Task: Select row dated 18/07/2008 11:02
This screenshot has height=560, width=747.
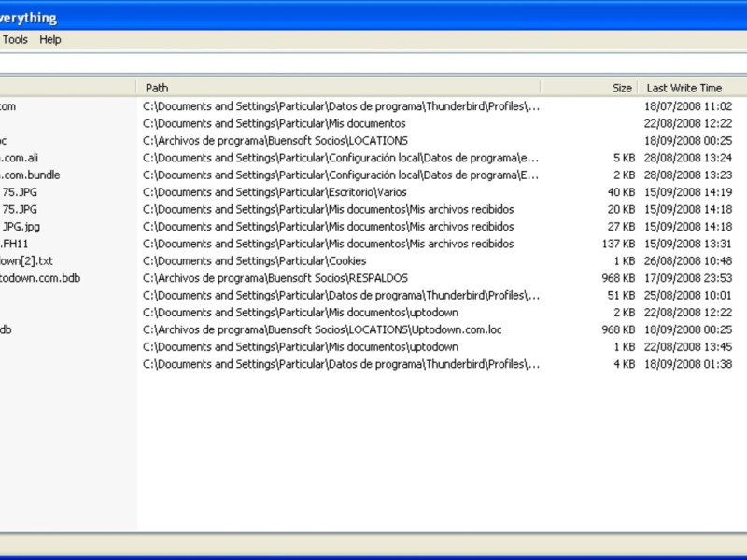Action: point(373,106)
